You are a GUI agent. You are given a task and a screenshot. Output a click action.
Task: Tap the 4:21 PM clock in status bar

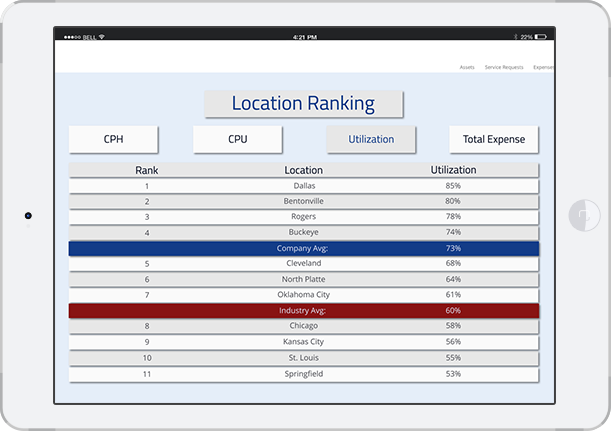305,37
